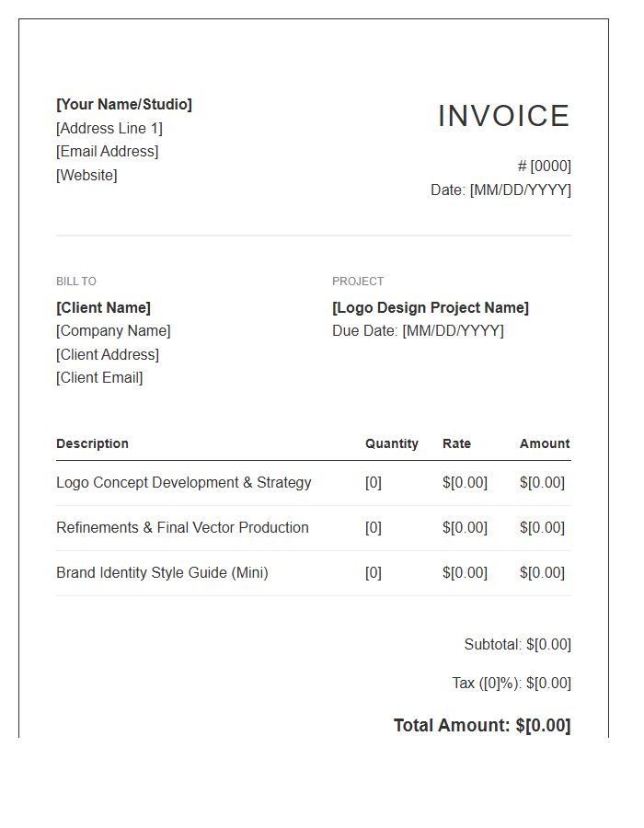Click quantity [0] in Refinements row
Image resolution: width=644 pixels, height=828 pixels.
(x=374, y=527)
